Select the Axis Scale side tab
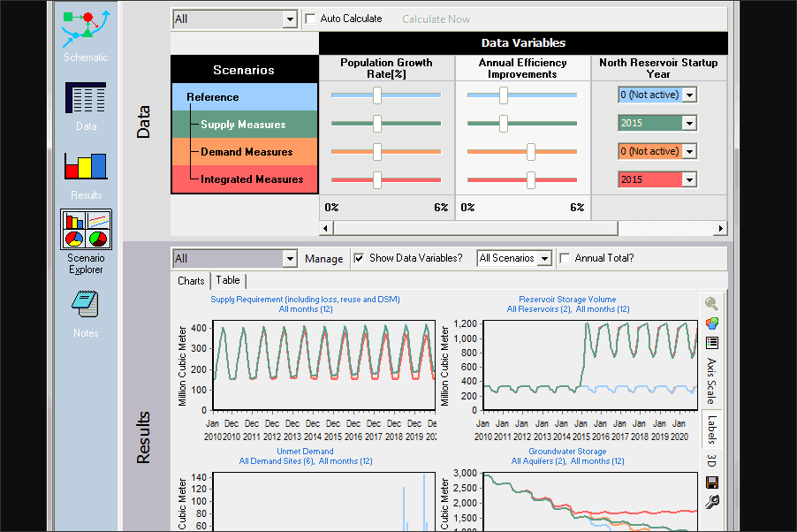This screenshot has height=532, width=797. (x=711, y=381)
